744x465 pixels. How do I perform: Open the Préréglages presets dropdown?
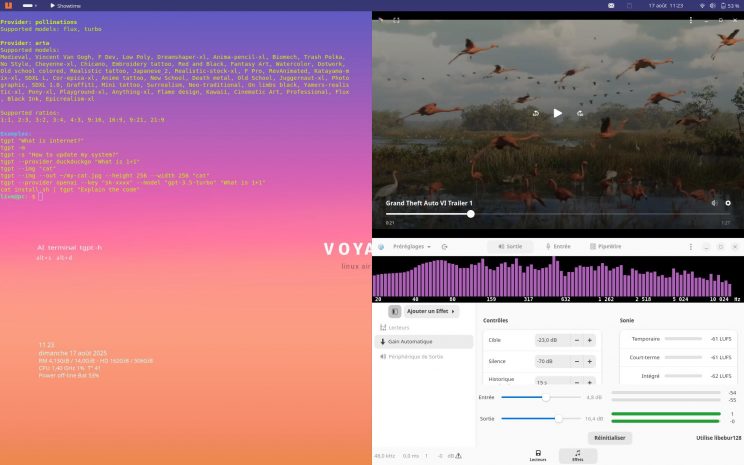click(x=411, y=247)
